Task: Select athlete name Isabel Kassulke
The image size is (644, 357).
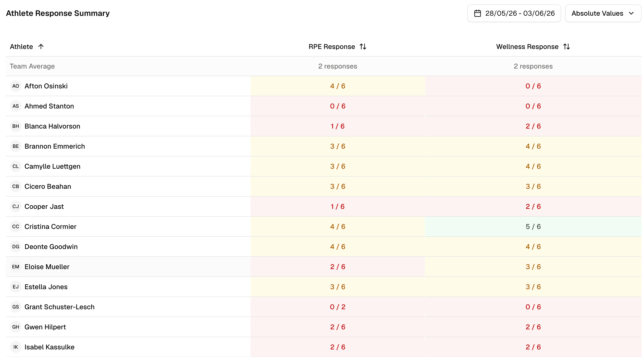Action: tap(50, 347)
